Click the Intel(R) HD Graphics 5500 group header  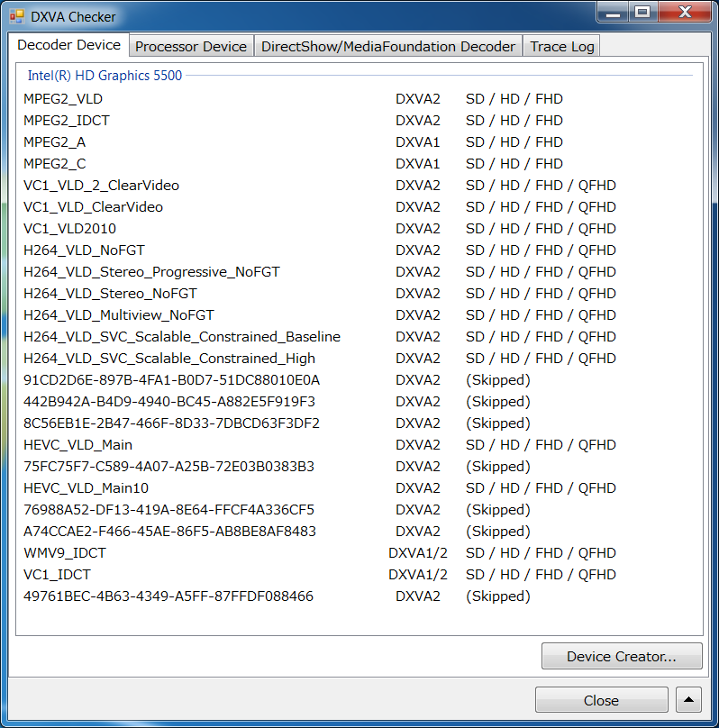[105, 76]
